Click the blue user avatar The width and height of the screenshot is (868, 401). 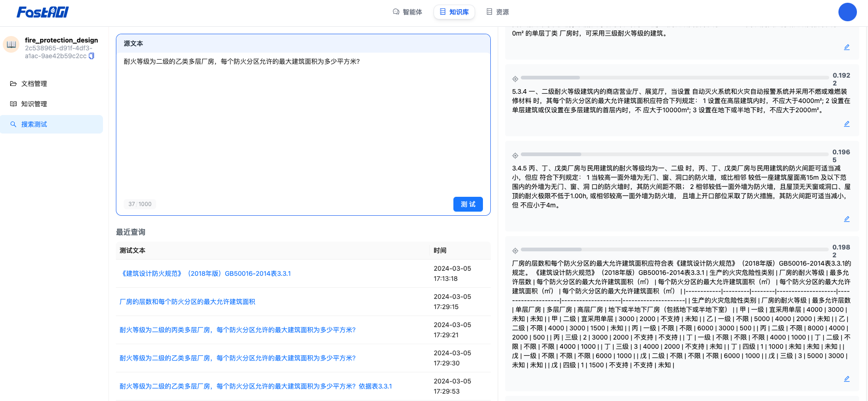click(x=847, y=12)
